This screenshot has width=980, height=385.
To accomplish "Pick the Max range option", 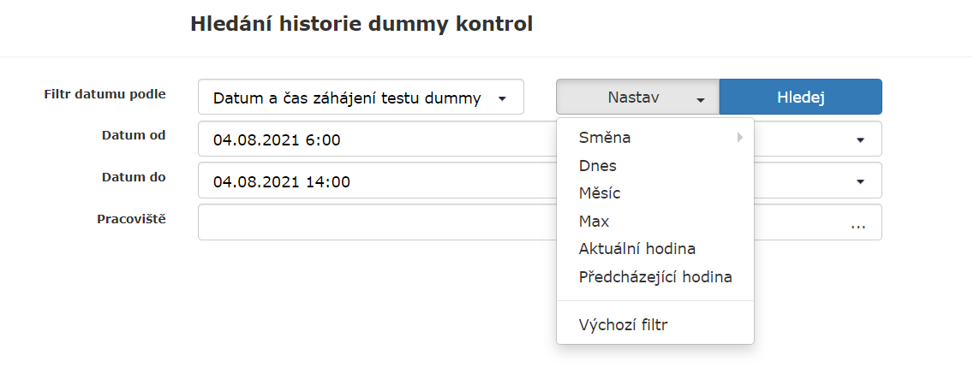I will pyautogui.click(x=594, y=222).
